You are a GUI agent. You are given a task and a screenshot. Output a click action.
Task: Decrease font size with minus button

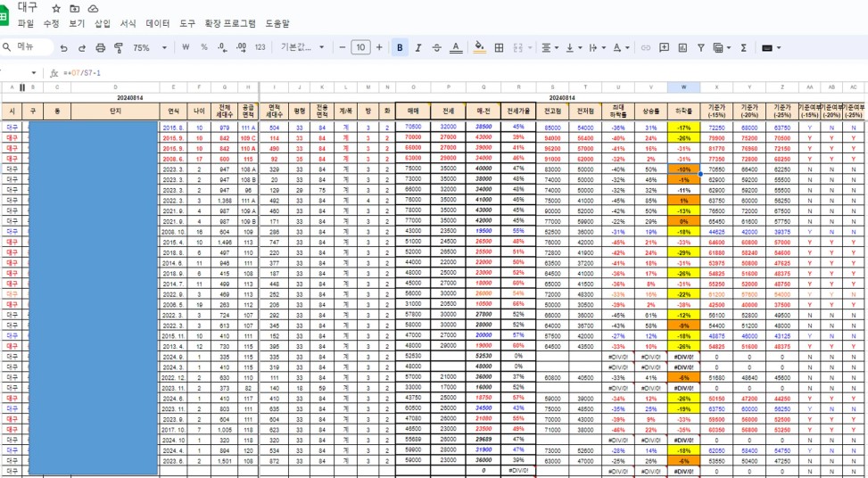[x=342, y=47]
